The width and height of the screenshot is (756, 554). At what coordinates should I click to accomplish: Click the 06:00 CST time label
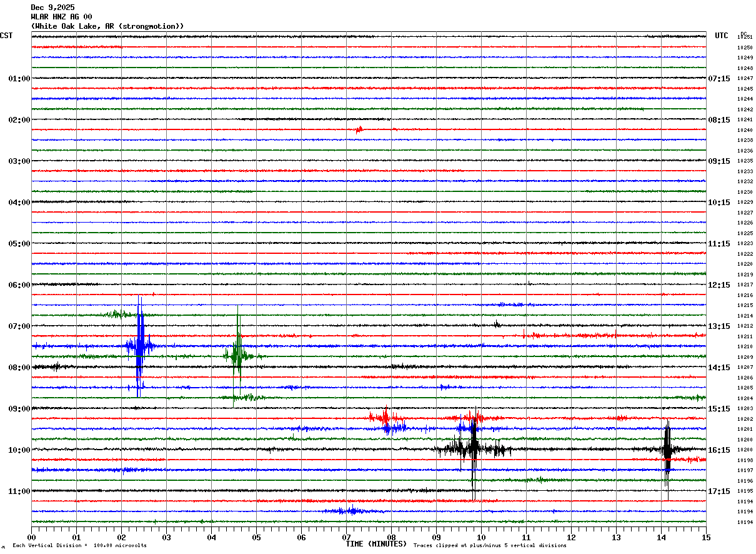(19, 285)
